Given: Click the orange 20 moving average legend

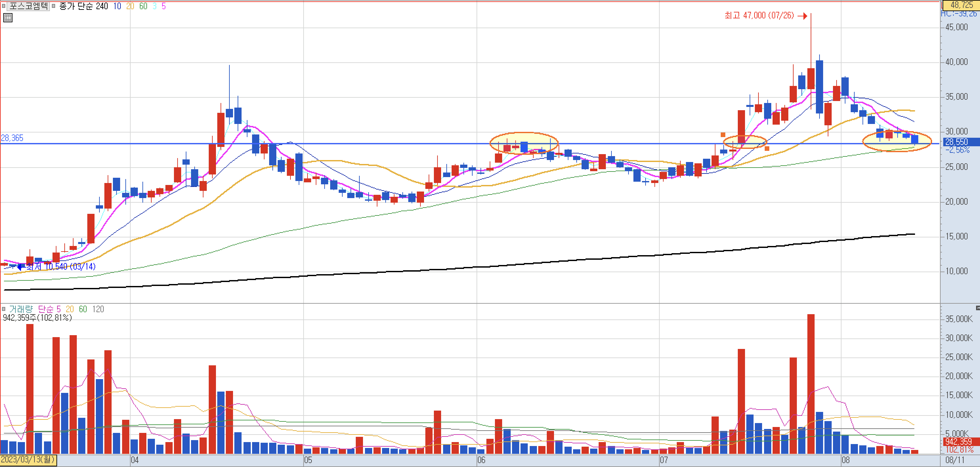Looking at the screenshot, I should point(130,6).
